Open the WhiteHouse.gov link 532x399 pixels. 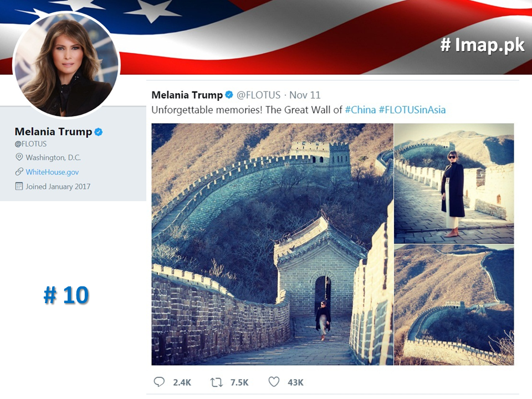52,172
